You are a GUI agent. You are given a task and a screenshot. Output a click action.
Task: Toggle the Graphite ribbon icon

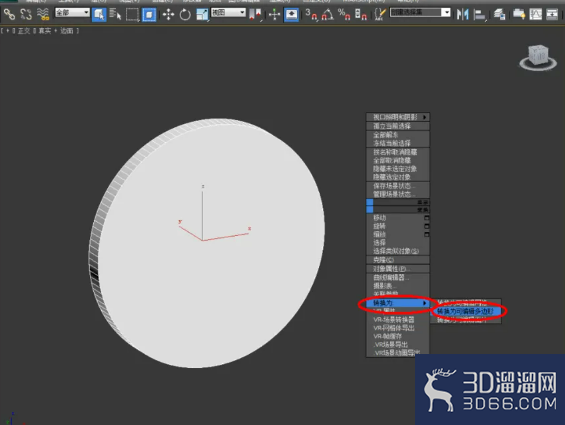pos(519,14)
